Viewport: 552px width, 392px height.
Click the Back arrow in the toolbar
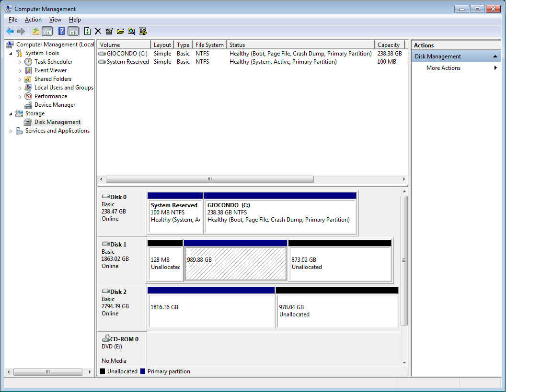pos(10,31)
